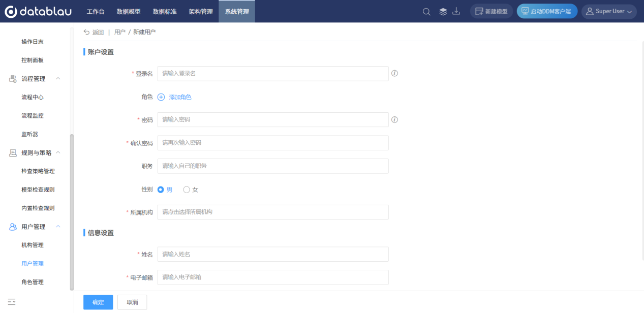Click the download icon in top bar
The height and width of the screenshot is (313, 644).
point(456,11)
